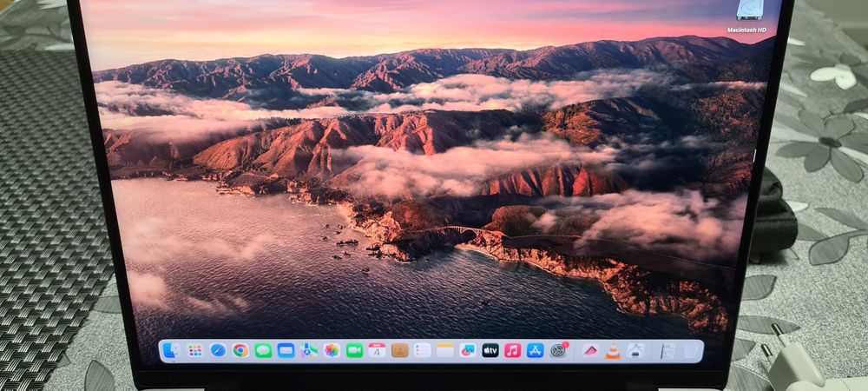Open Calendar showing date 4

pyautogui.click(x=377, y=350)
